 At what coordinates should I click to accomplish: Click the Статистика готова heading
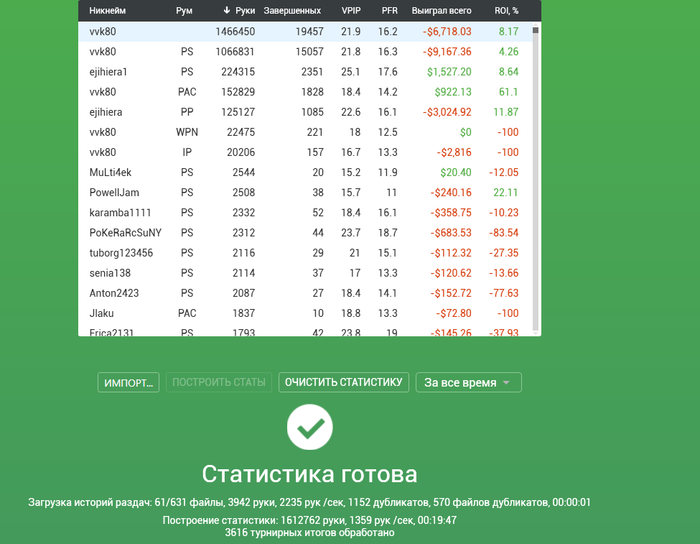(309, 473)
